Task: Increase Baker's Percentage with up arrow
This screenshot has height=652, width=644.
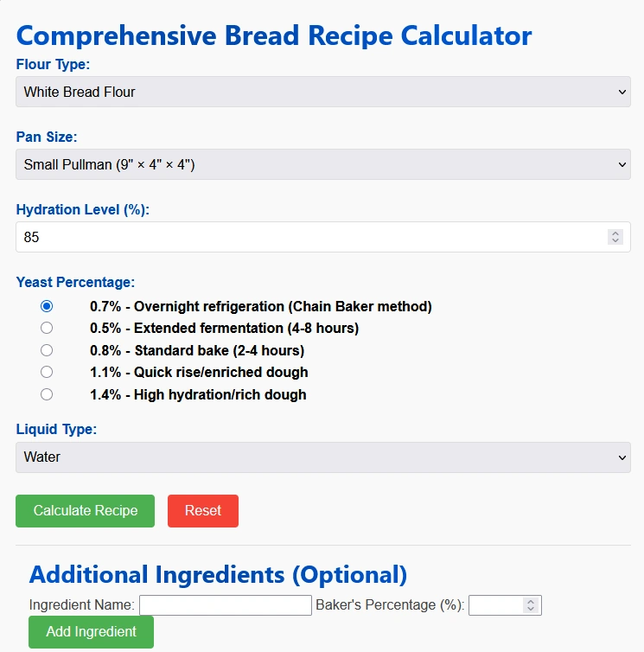Action: 531,601
